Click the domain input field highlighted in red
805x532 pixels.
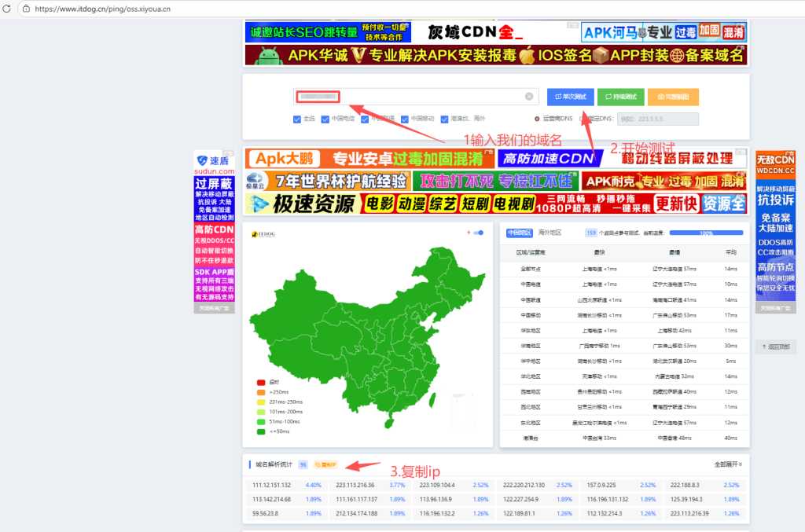(x=318, y=96)
